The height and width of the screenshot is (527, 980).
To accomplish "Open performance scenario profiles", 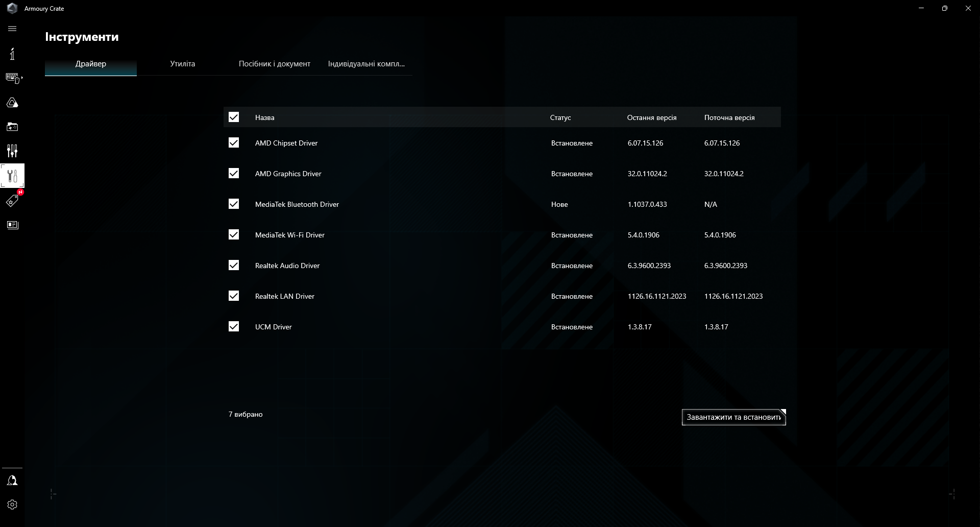I will 12,151.
